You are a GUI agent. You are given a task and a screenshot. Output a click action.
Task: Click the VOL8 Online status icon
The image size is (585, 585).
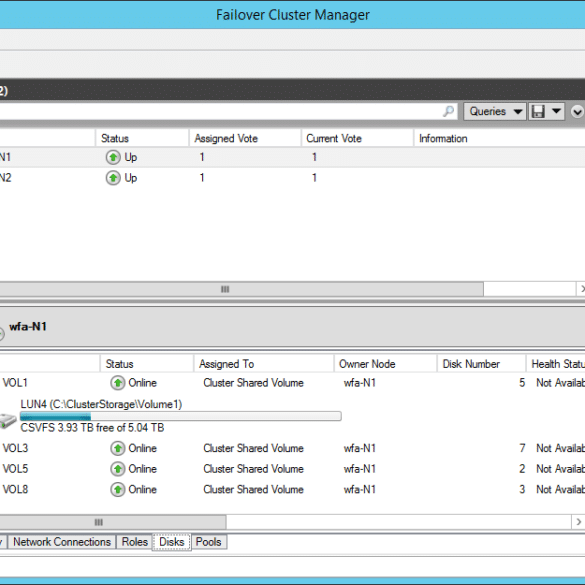pos(118,489)
